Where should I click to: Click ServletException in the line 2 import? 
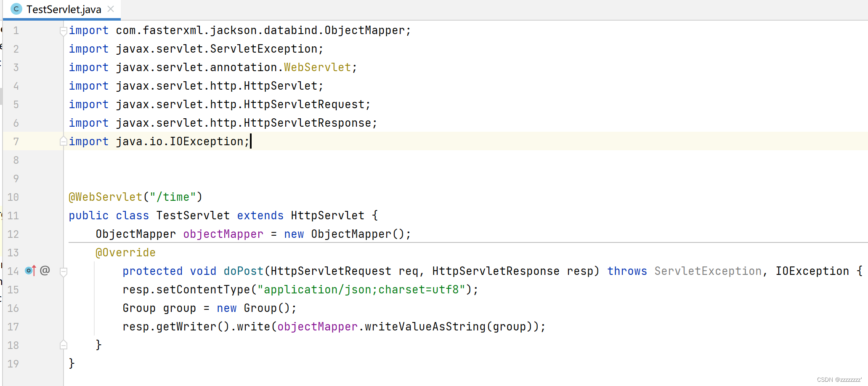264,49
